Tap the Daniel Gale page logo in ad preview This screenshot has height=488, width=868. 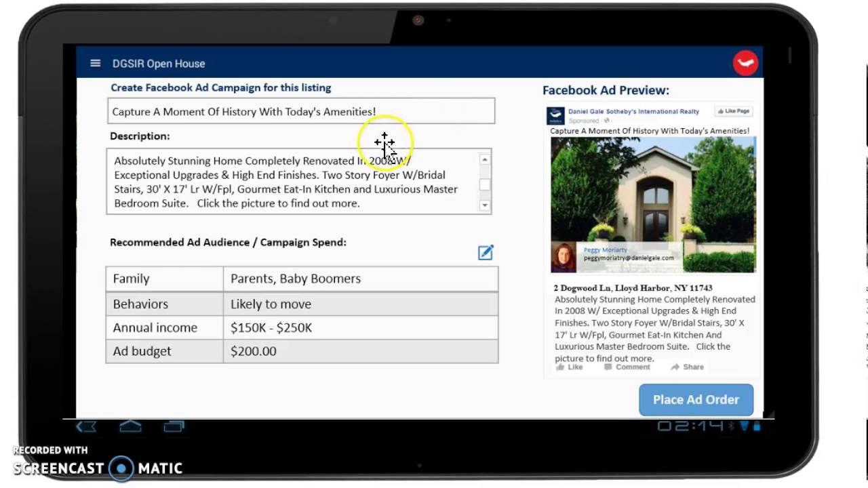pyautogui.click(x=556, y=115)
